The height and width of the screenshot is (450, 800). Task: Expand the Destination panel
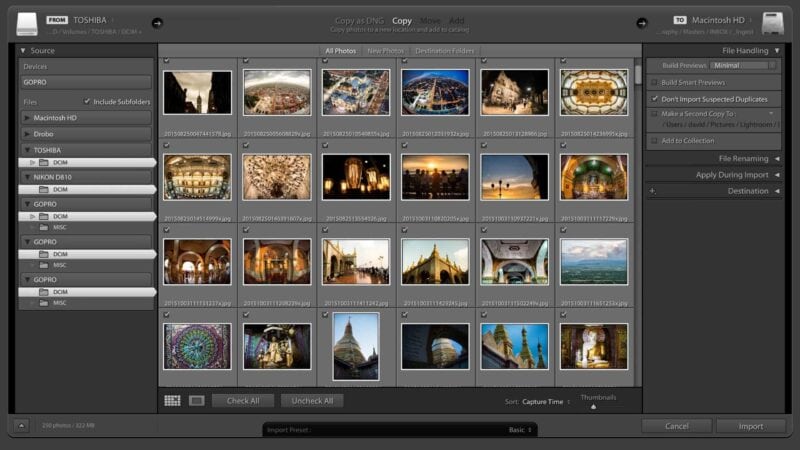click(777, 191)
